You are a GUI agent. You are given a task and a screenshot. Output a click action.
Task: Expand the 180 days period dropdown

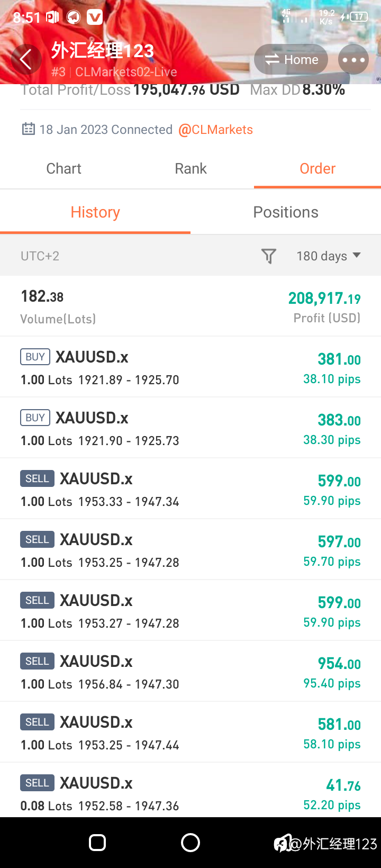(329, 256)
